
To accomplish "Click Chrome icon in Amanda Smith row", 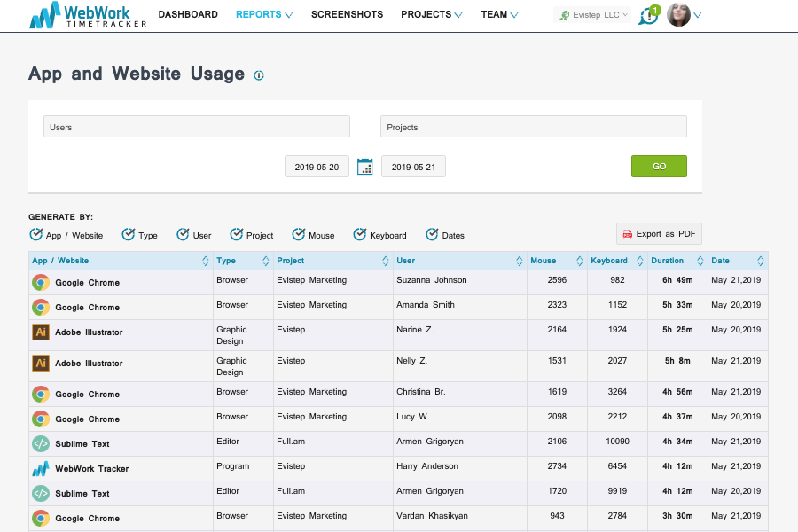I will point(41,308).
